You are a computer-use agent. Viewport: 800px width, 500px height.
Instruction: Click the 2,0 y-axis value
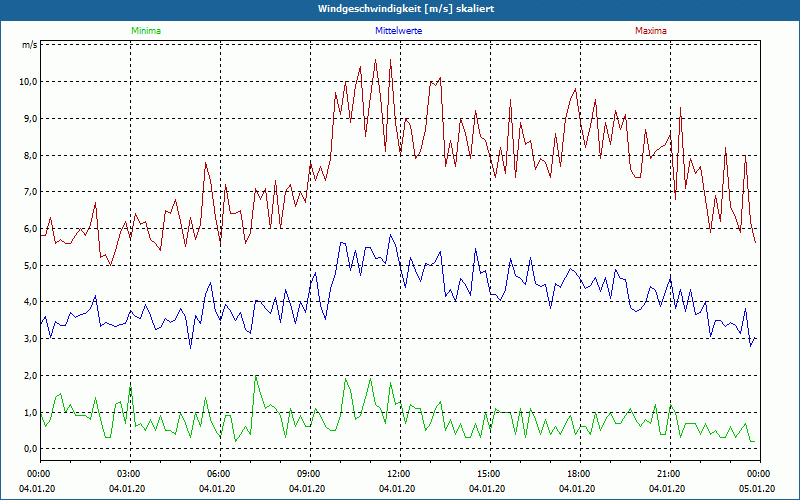point(29,376)
